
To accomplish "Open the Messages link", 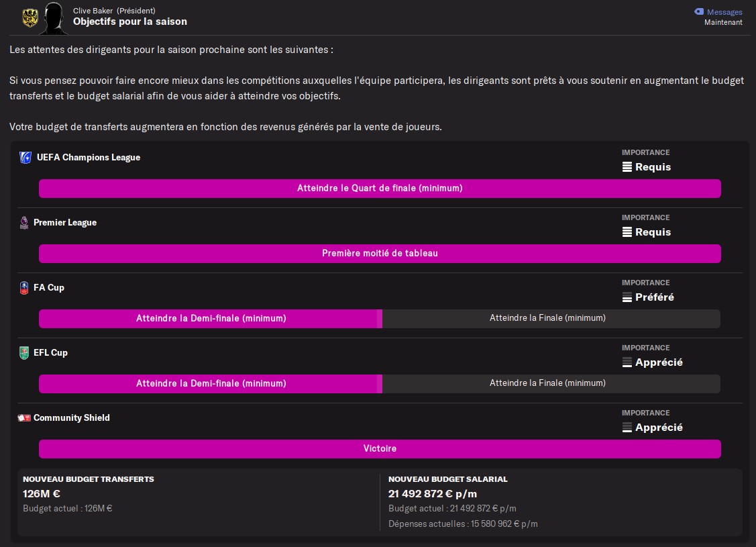I will (x=724, y=12).
